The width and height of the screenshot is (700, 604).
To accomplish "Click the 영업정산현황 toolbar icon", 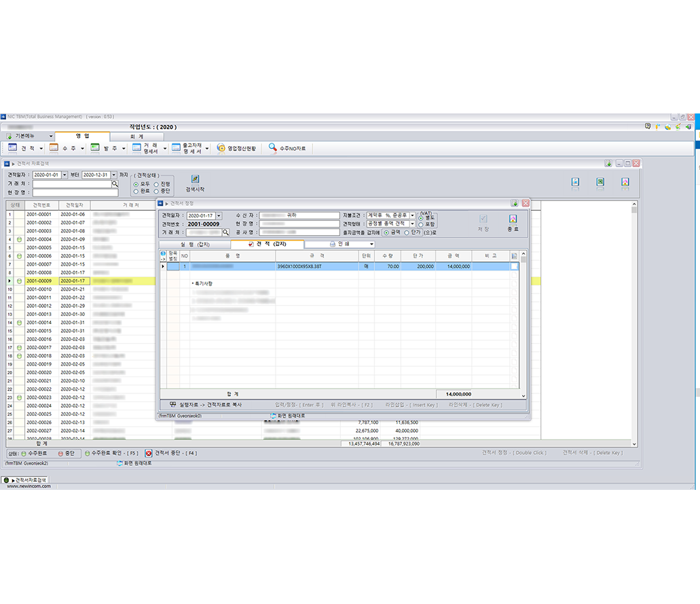I will [x=221, y=147].
